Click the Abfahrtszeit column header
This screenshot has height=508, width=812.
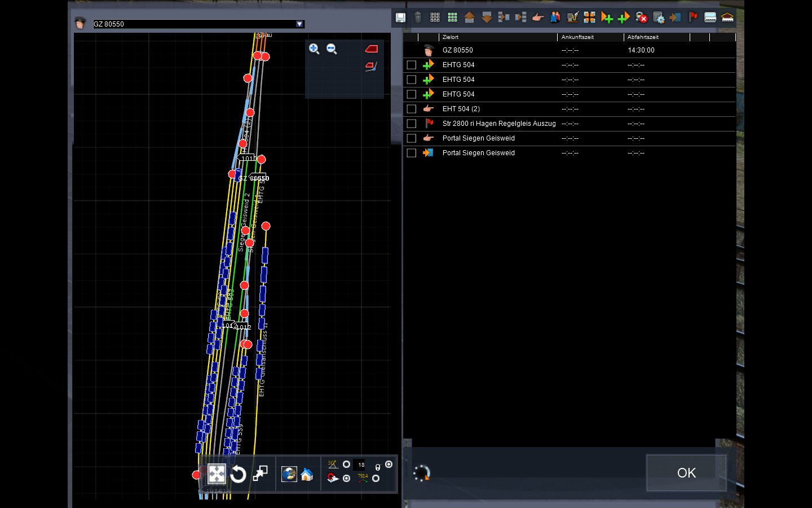pyautogui.click(x=643, y=37)
